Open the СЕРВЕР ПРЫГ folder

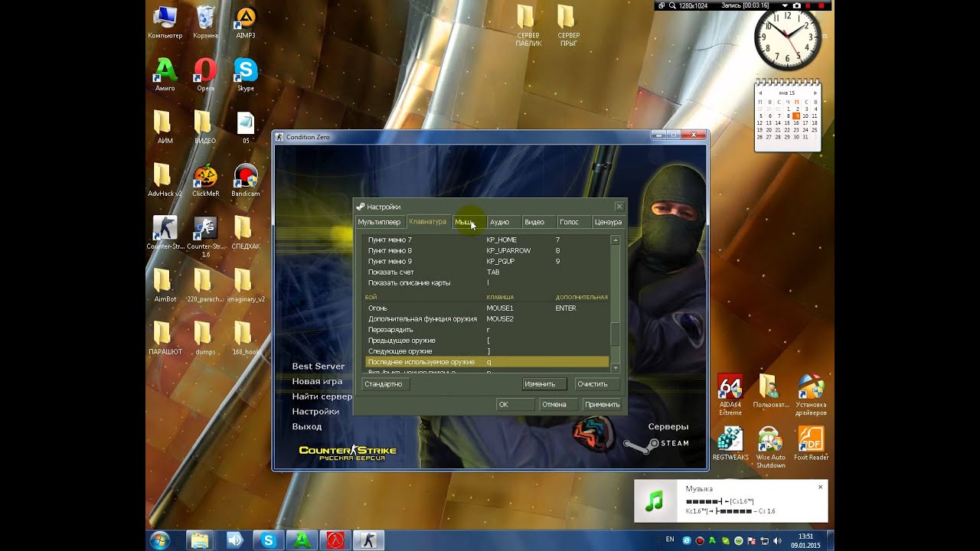[x=568, y=25]
